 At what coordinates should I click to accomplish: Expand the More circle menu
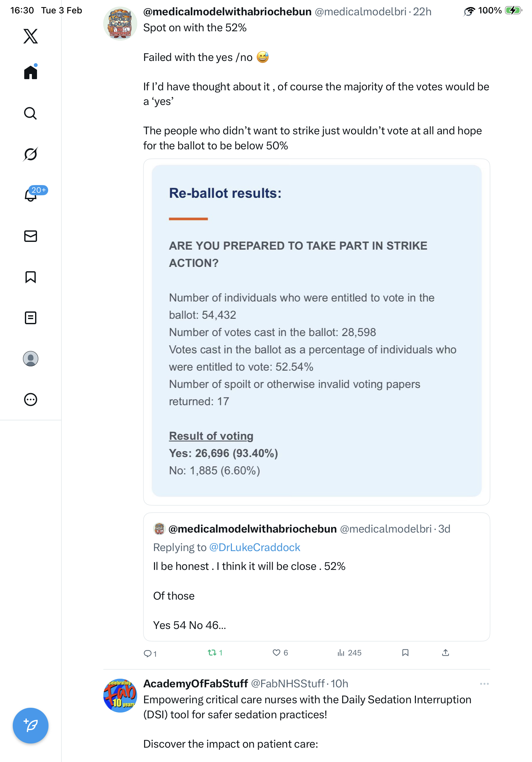pyautogui.click(x=31, y=400)
